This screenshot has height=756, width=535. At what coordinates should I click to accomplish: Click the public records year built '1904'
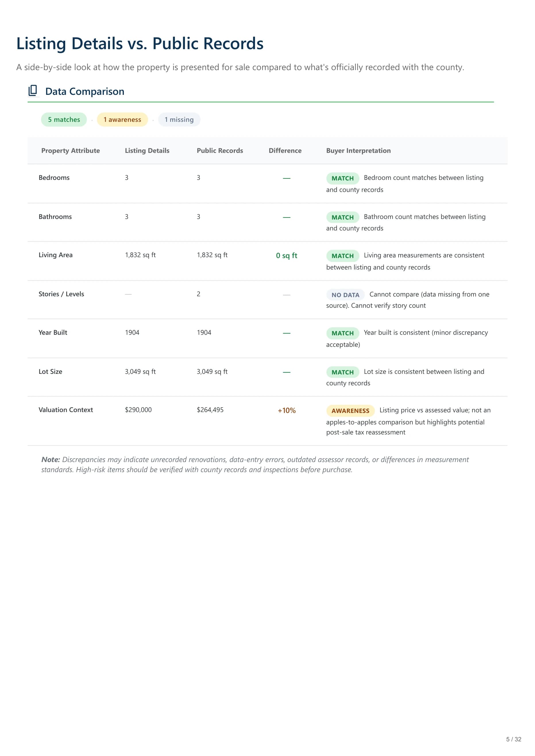coord(204,332)
